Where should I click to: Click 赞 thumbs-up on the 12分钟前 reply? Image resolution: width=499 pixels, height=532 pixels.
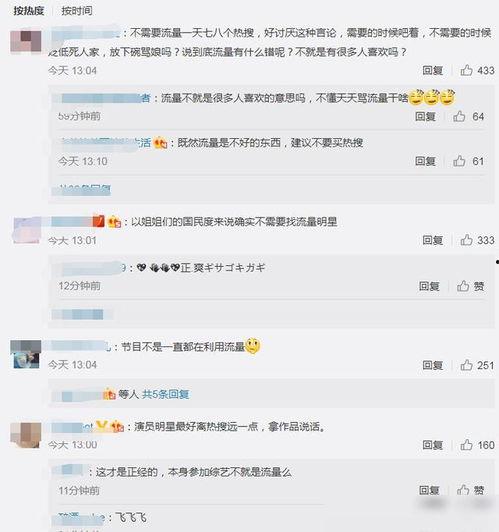[470, 286]
